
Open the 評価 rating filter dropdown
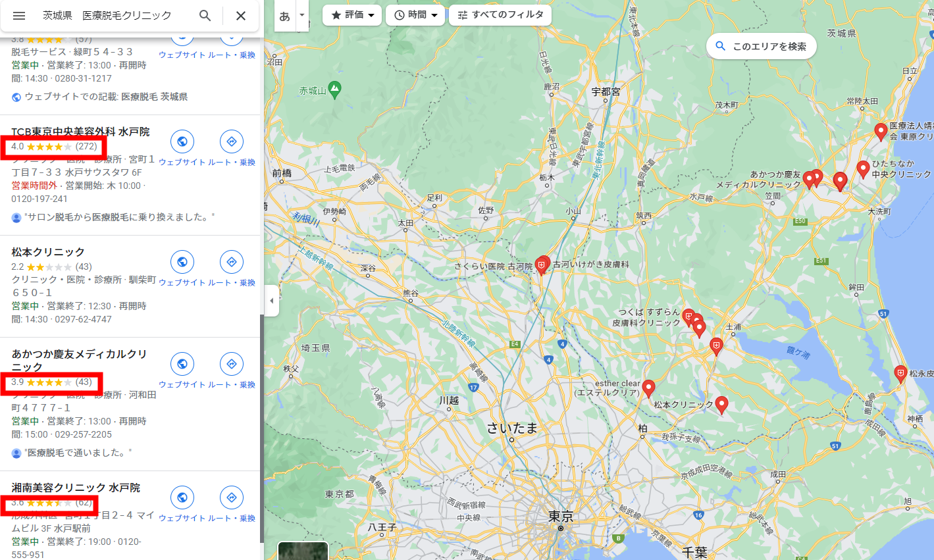click(352, 14)
